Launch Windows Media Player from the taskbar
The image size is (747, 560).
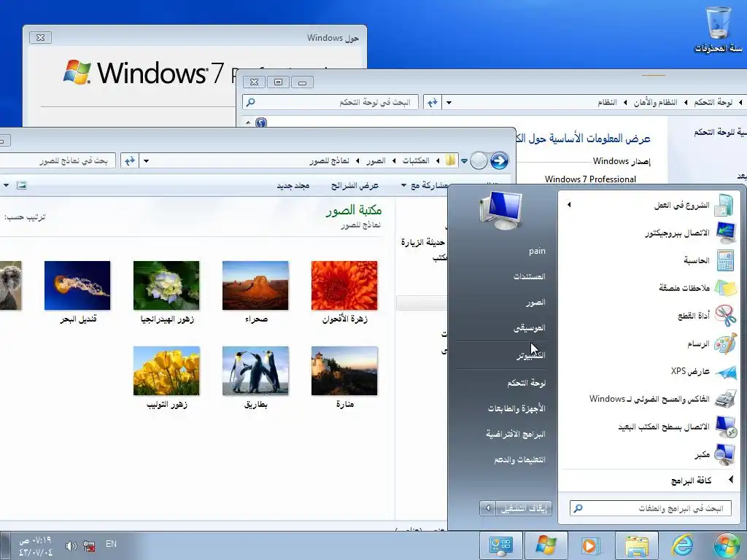point(590,546)
